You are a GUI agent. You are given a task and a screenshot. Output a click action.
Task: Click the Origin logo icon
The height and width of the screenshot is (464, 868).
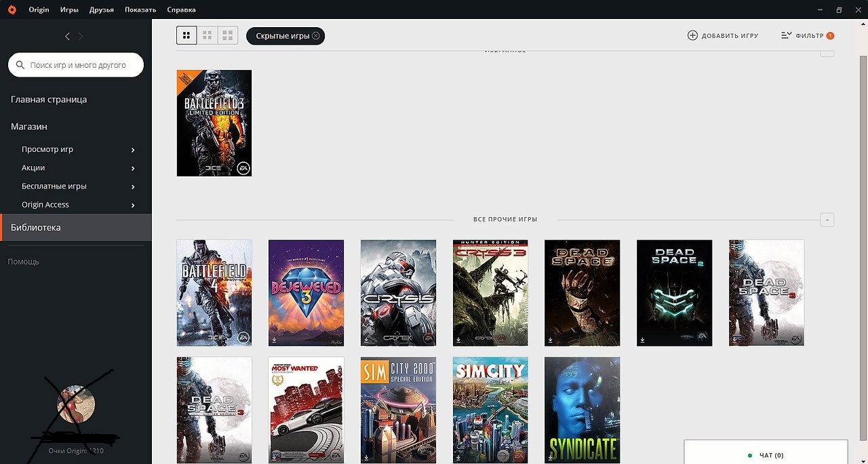[x=12, y=9]
